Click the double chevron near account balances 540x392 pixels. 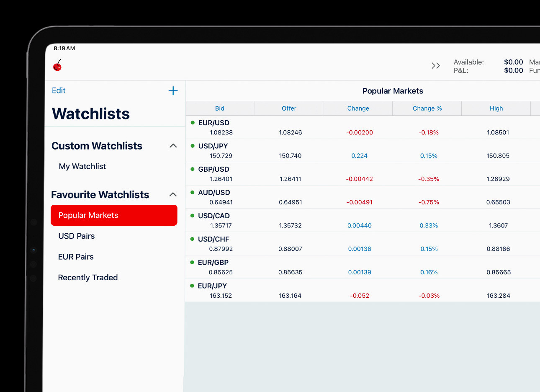tap(435, 65)
